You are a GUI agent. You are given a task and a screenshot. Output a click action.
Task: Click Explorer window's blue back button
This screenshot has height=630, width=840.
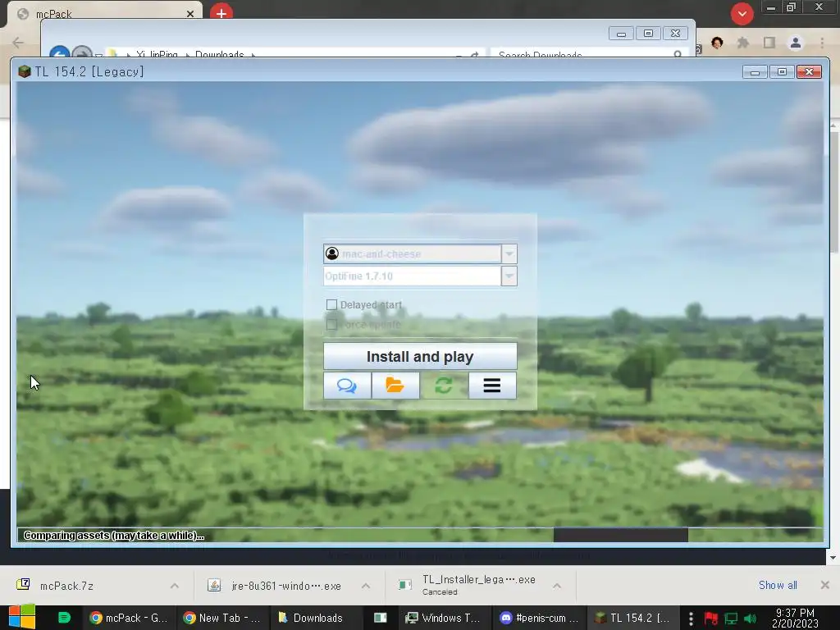(x=59, y=52)
